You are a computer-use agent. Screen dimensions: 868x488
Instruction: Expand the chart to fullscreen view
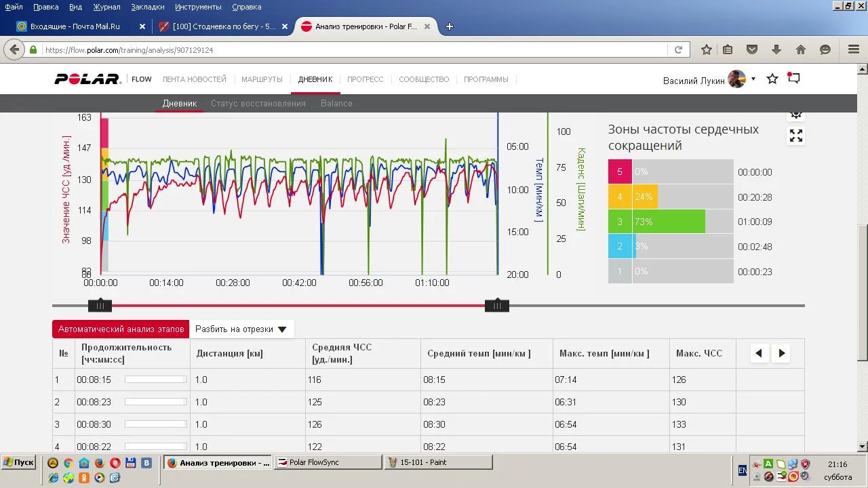pos(795,136)
